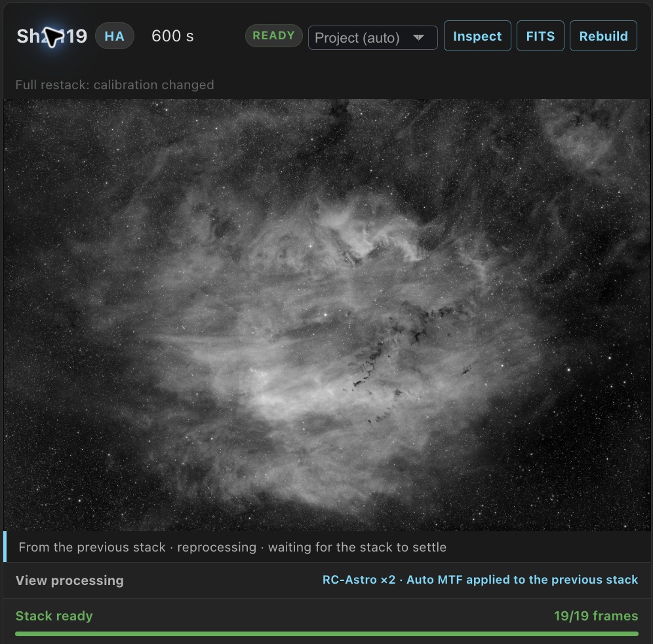Viewport: 653px width, 644px height.
Task: Open the FITS file button
Action: [x=540, y=36]
